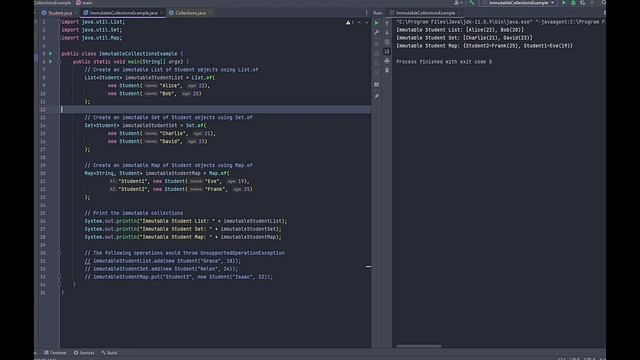Print the Run console output
This screenshot has width=640, height=360.
387,61
